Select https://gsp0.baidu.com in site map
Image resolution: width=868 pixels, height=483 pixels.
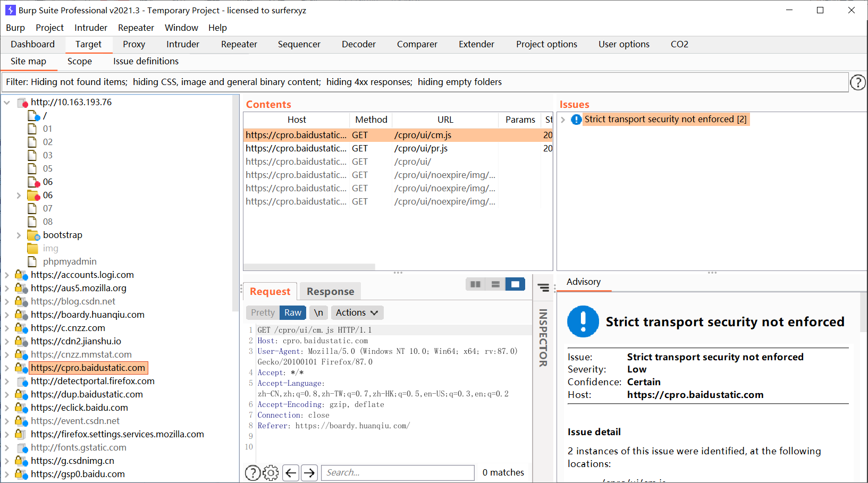click(x=78, y=474)
